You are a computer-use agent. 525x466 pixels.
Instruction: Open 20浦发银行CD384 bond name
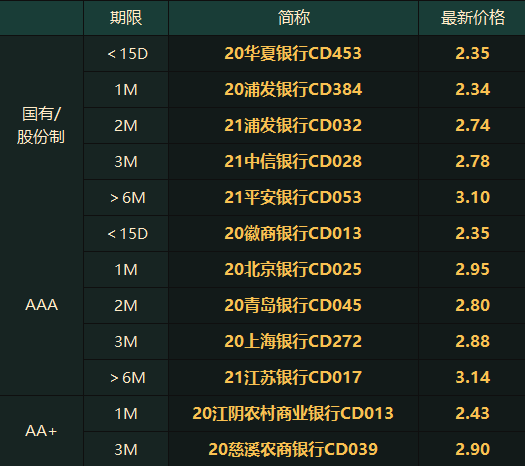point(293,89)
